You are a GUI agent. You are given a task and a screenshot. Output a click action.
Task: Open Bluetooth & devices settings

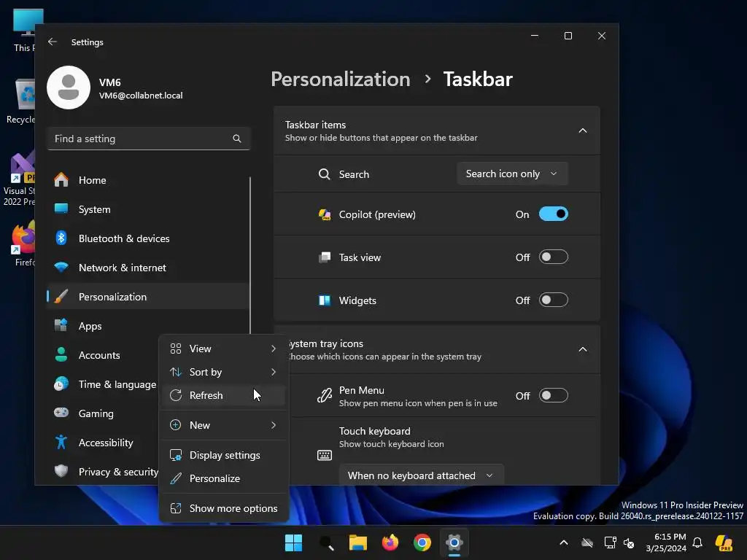pyautogui.click(x=147, y=238)
